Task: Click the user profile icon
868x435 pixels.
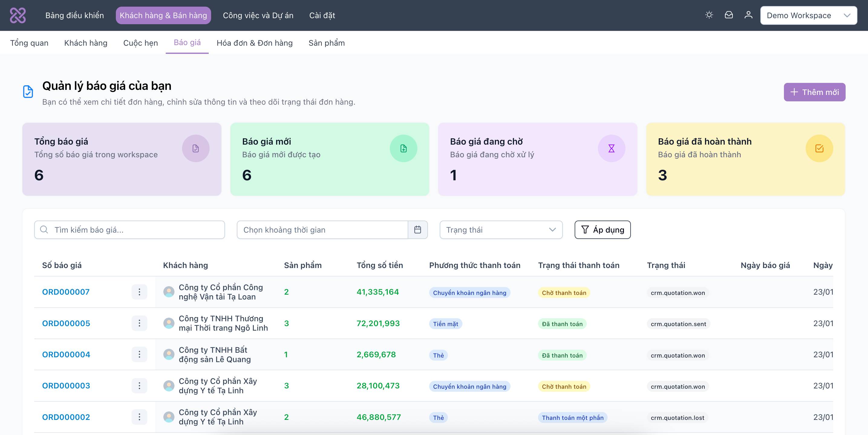Action: tap(748, 15)
